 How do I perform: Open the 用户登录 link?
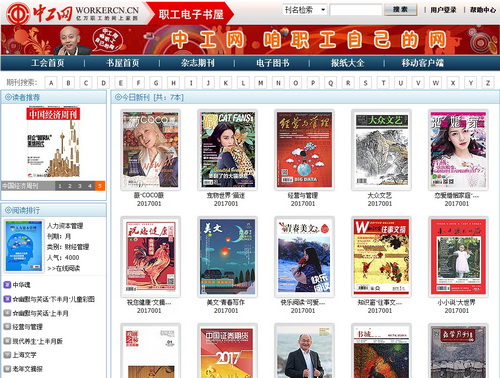pos(443,10)
